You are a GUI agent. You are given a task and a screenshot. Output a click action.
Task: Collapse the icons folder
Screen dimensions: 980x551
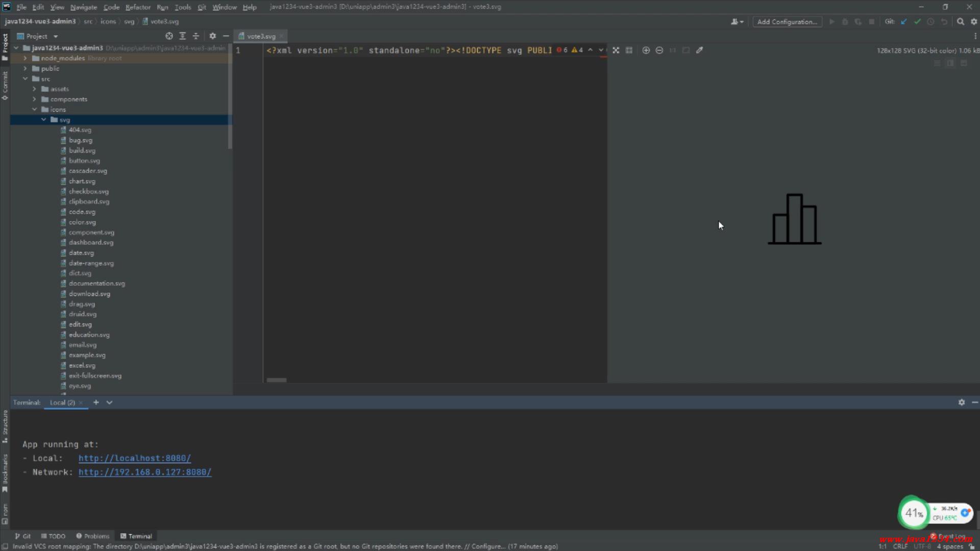34,109
